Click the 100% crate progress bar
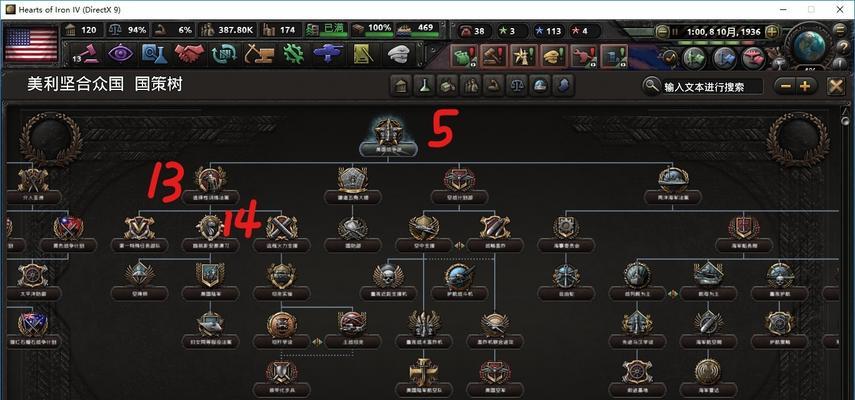 pos(372,30)
